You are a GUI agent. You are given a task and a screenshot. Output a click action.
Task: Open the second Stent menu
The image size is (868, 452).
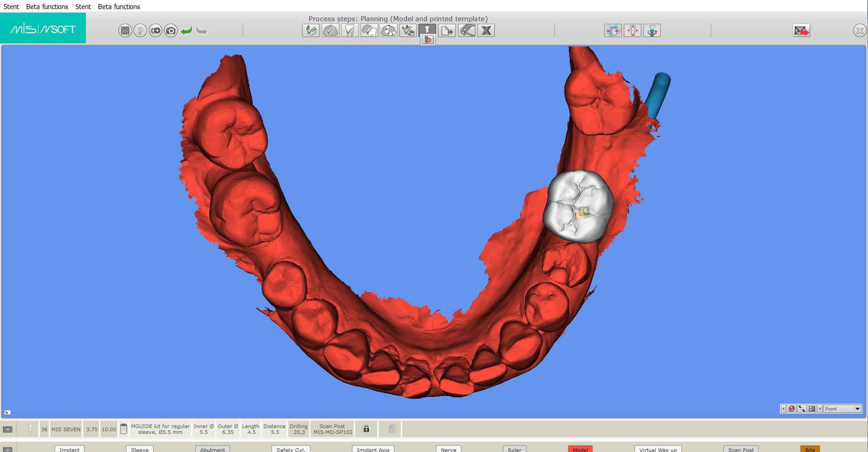tap(83, 6)
